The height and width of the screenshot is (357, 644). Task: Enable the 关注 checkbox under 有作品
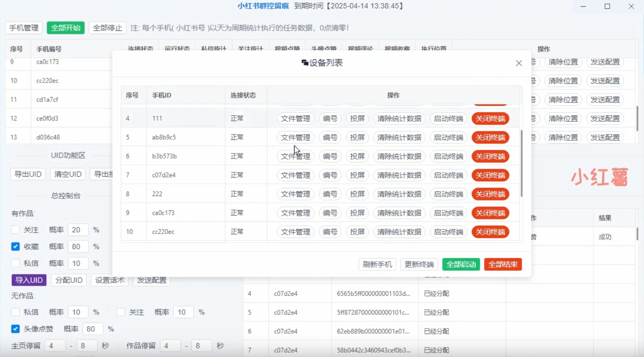click(x=15, y=230)
